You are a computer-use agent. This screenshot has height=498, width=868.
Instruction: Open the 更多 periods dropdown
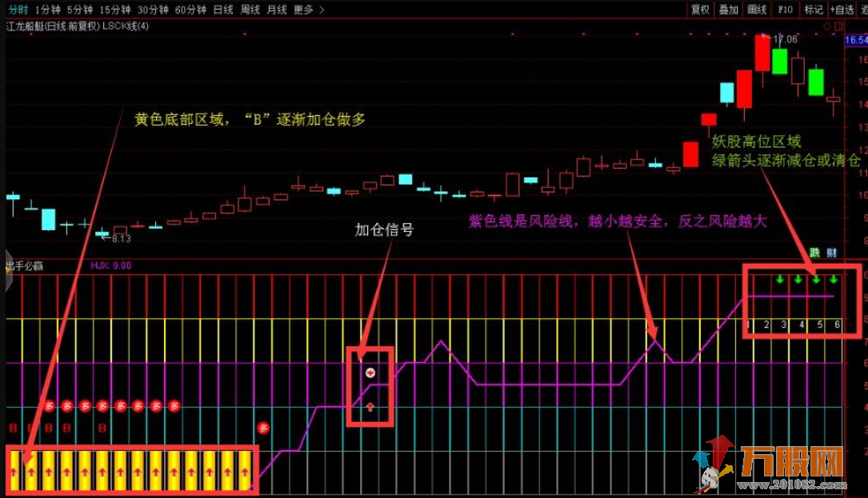pyautogui.click(x=303, y=10)
